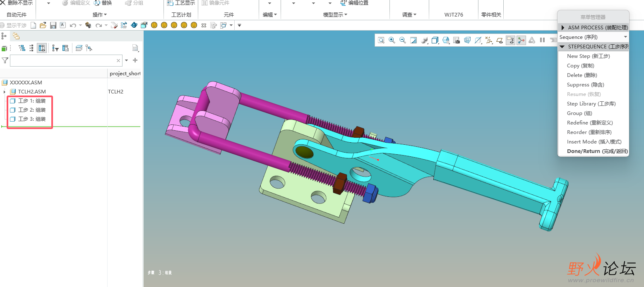Toggle plane display eye icon
This screenshot has height=287, width=644.
(500, 40)
